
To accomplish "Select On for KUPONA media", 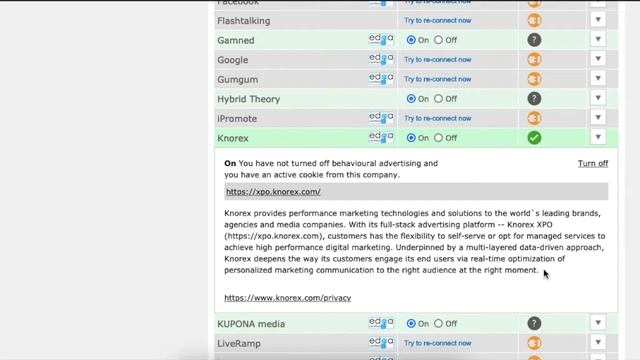I will point(411,324).
